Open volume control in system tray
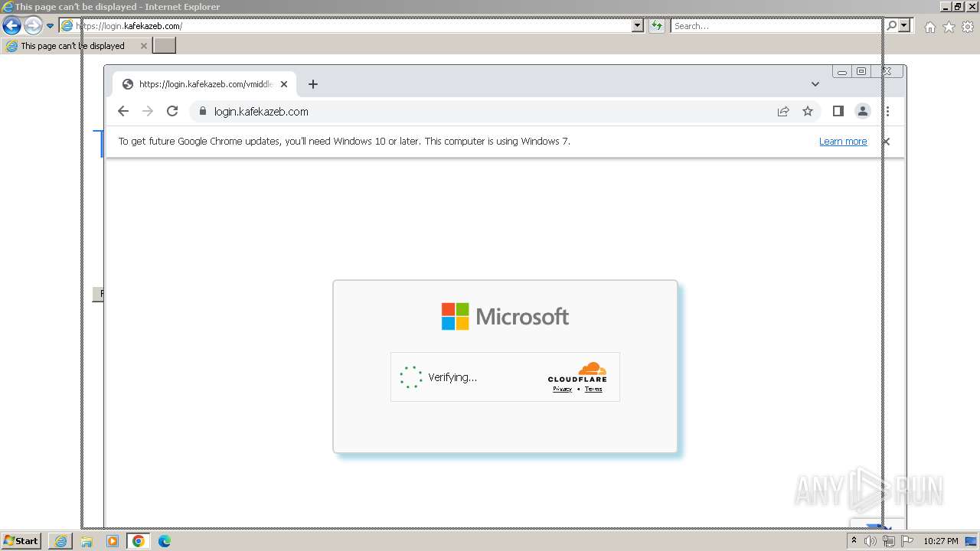 pos(871,541)
